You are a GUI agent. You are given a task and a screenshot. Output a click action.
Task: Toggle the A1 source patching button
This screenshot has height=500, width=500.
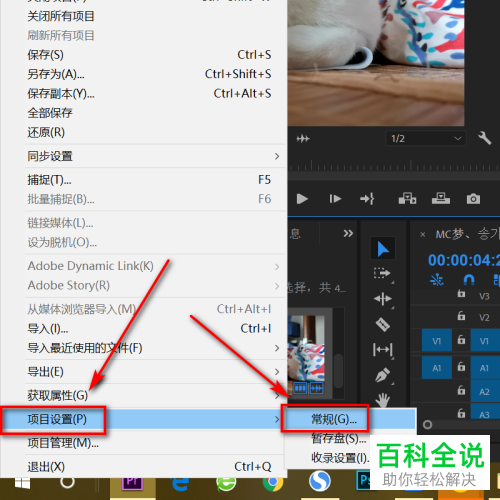point(437,367)
